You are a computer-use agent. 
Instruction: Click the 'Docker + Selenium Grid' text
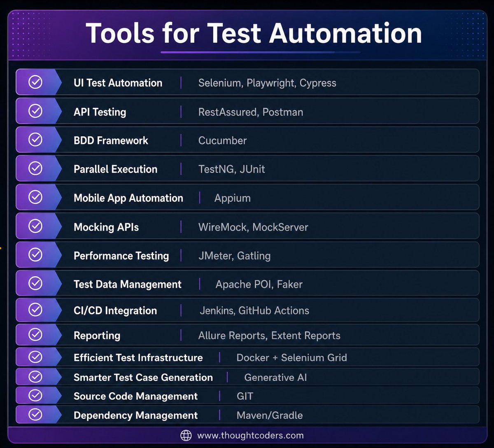[x=291, y=357]
